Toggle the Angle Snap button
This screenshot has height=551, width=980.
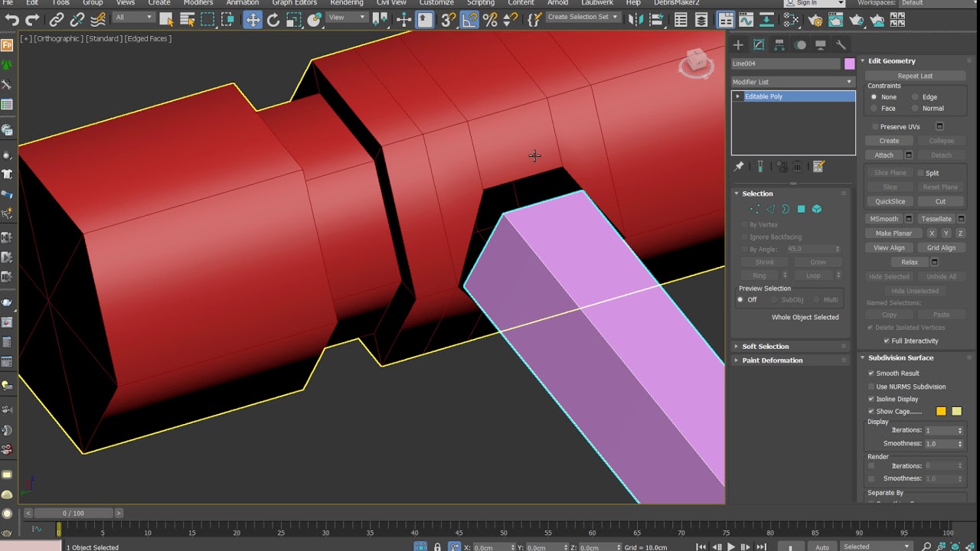(469, 20)
